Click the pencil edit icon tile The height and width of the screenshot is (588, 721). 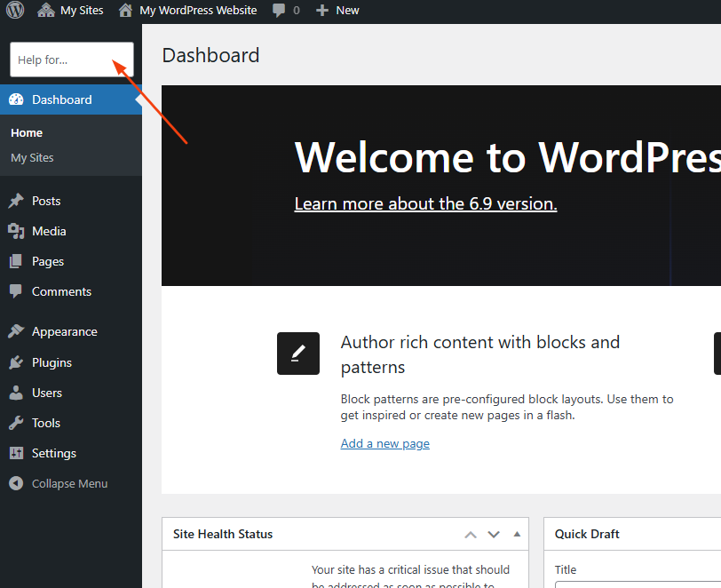pyautogui.click(x=298, y=354)
